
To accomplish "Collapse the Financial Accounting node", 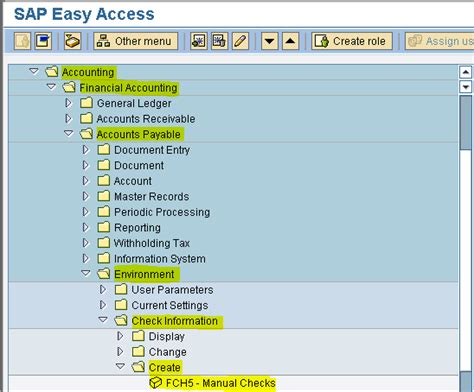I will click(51, 87).
